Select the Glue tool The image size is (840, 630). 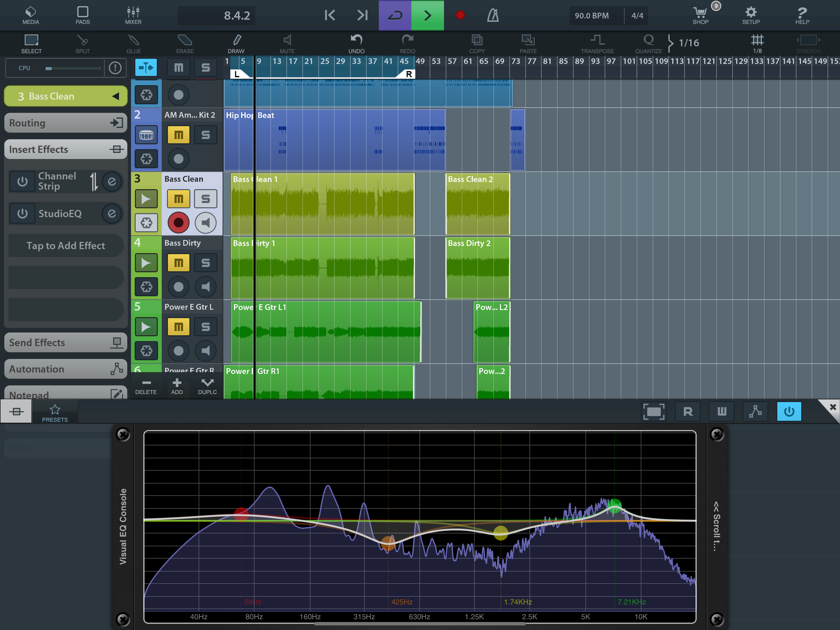133,44
